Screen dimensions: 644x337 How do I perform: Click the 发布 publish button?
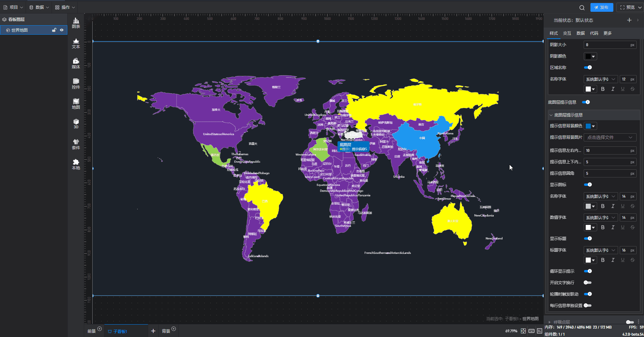602,7
